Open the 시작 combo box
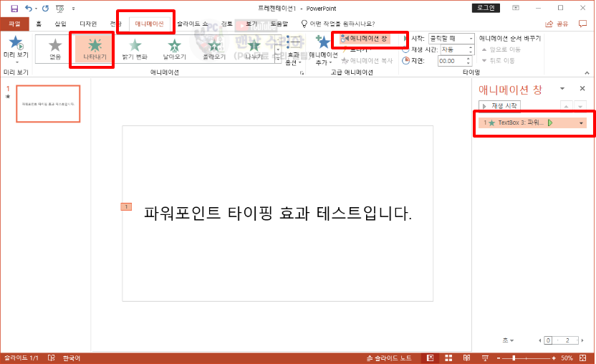The height and width of the screenshot is (364, 596). [x=451, y=39]
